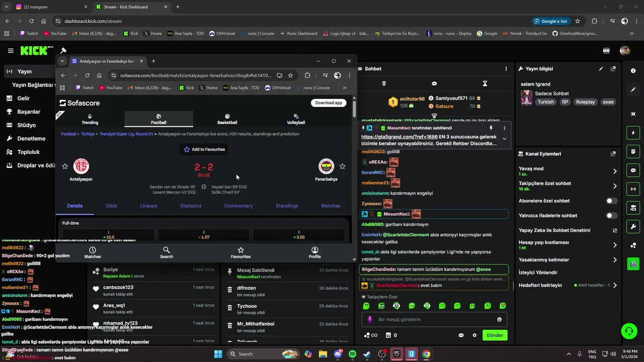
Task: Click the shop icon beside 0 count
Action: 388,335
